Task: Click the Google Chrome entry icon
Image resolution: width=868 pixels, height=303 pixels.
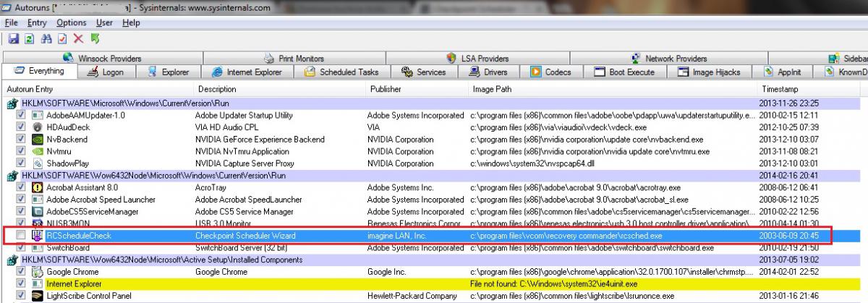Action: [x=38, y=272]
